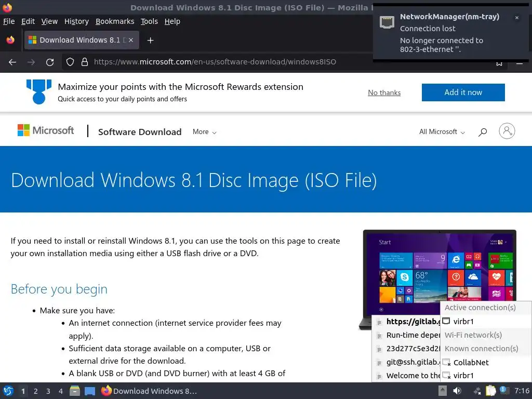The height and width of the screenshot is (399, 532).
Task: Click the forward navigation arrow
Action: tap(31, 62)
